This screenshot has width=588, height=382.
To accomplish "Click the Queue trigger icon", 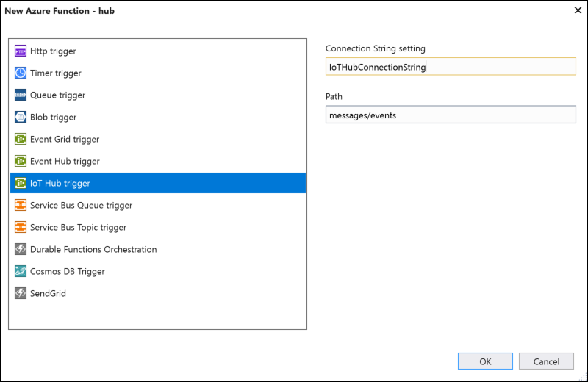I will click(21, 95).
